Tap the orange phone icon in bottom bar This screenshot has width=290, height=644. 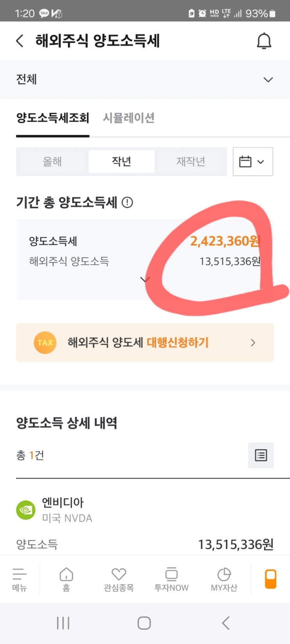(x=270, y=579)
